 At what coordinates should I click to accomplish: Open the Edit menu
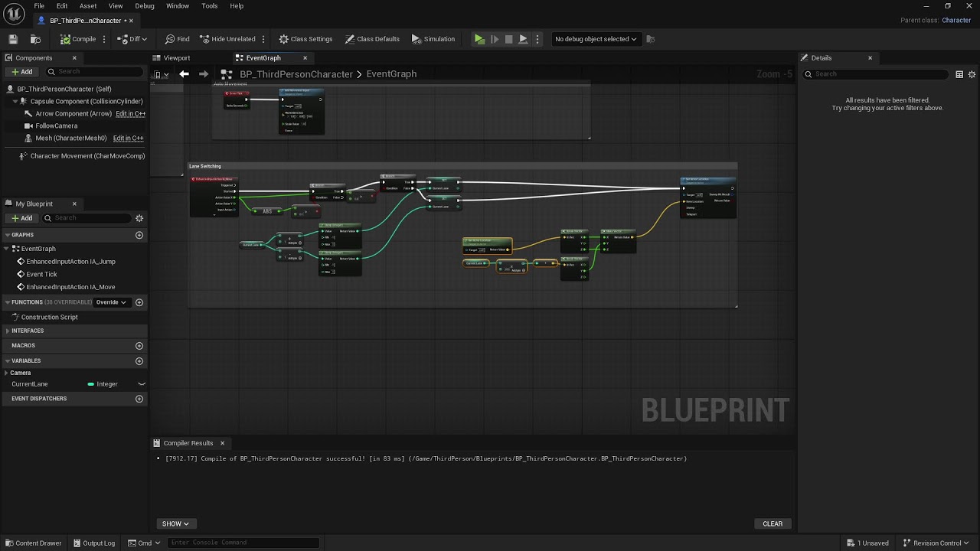click(62, 6)
